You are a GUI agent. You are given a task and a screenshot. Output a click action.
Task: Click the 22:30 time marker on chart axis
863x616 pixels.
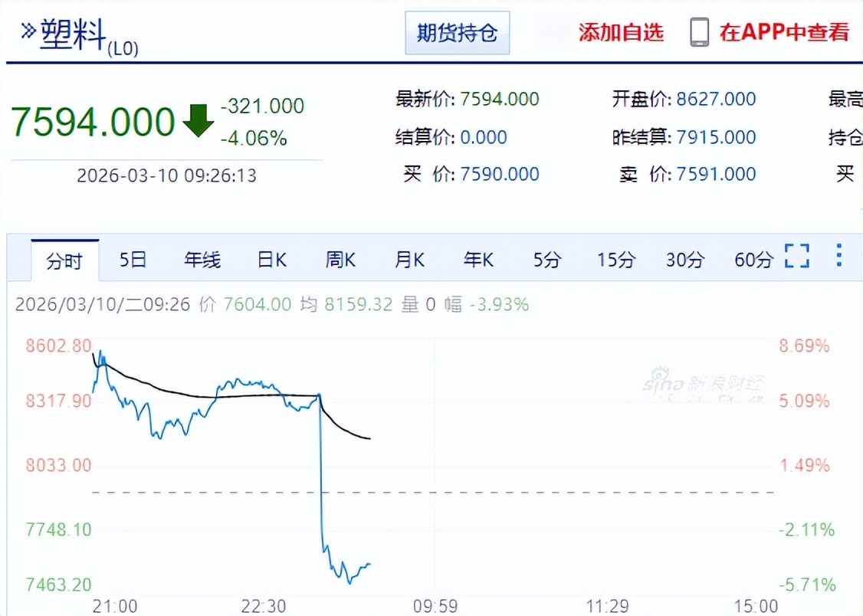point(264,606)
